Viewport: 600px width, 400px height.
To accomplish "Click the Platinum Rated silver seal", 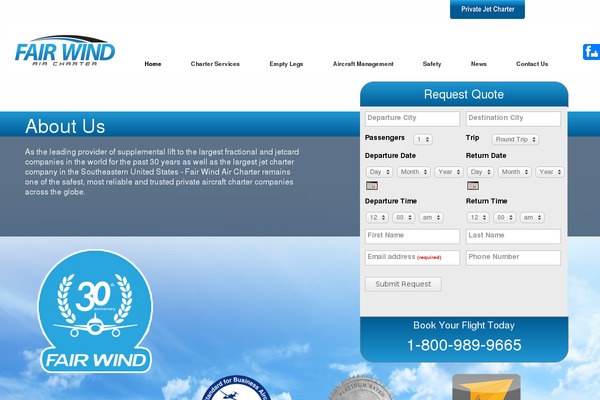I will coord(360,388).
